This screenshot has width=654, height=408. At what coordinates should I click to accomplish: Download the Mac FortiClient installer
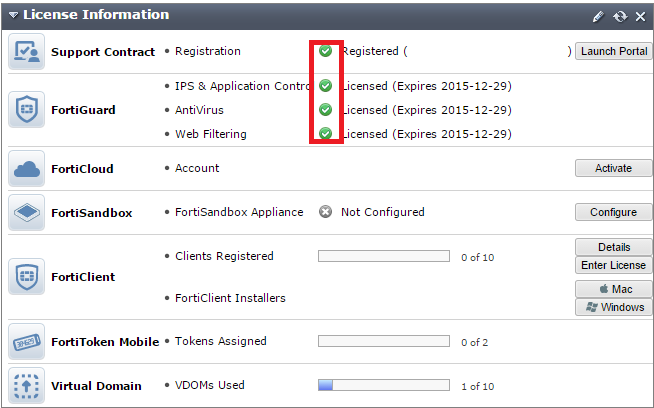tap(613, 289)
